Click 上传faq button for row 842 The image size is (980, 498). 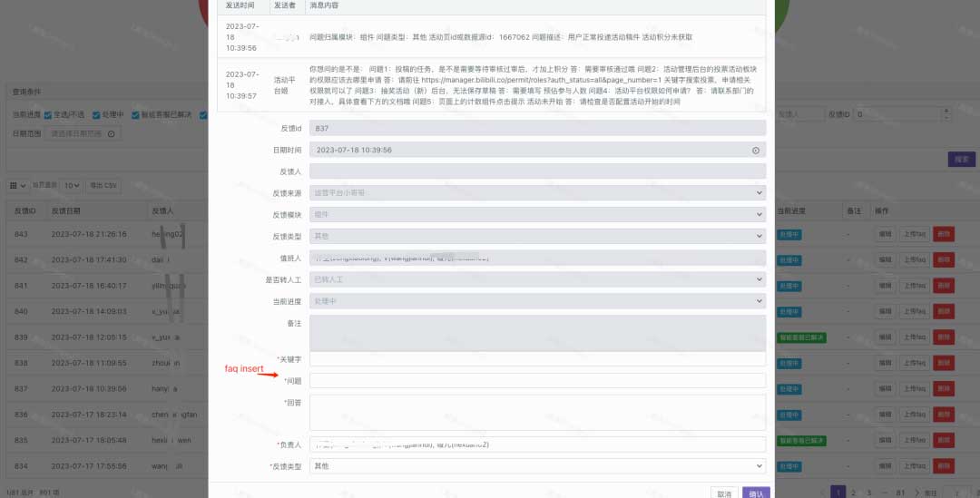click(915, 260)
